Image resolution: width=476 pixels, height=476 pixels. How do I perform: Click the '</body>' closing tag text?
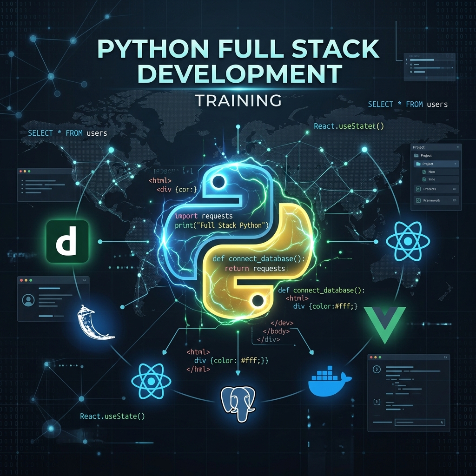coord(276,331)
